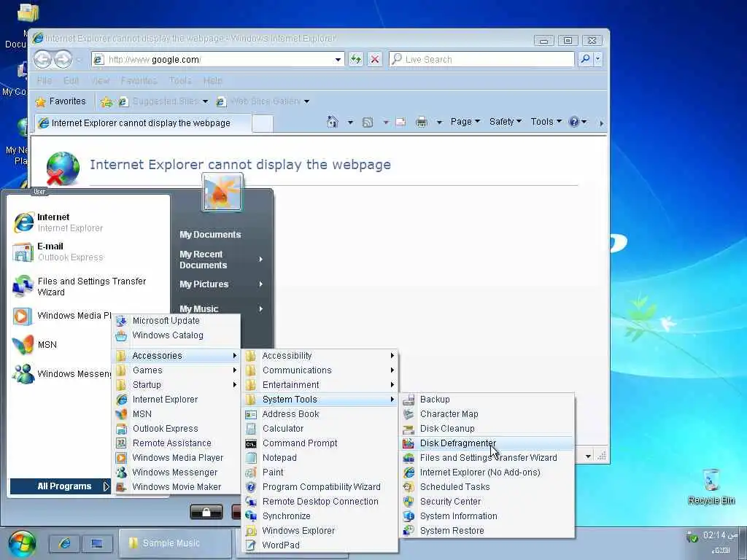Click the RSS feeds icon in IE toolbar
Viewport: 747px width, 560px height.
368,122
